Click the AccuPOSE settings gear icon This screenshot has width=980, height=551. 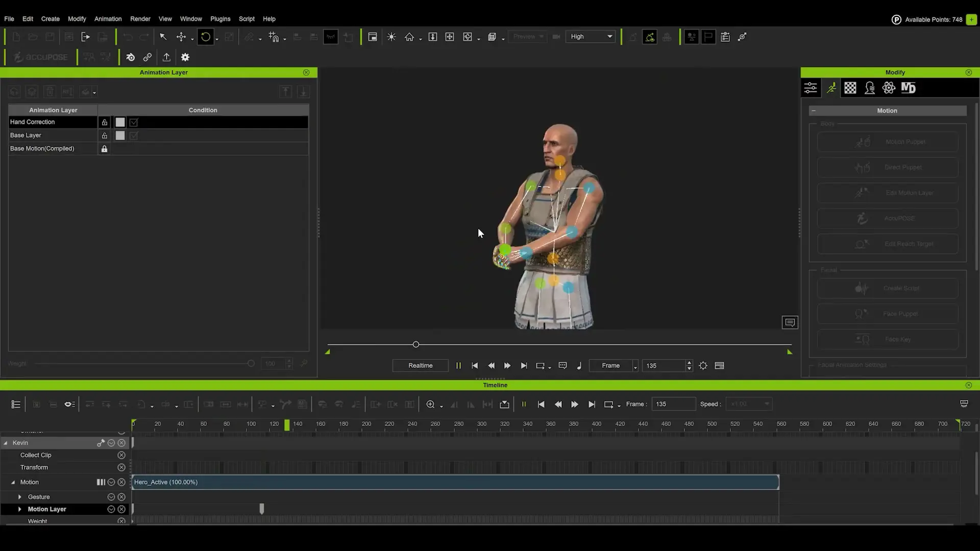pyautogui.click(x=185, y=57)
